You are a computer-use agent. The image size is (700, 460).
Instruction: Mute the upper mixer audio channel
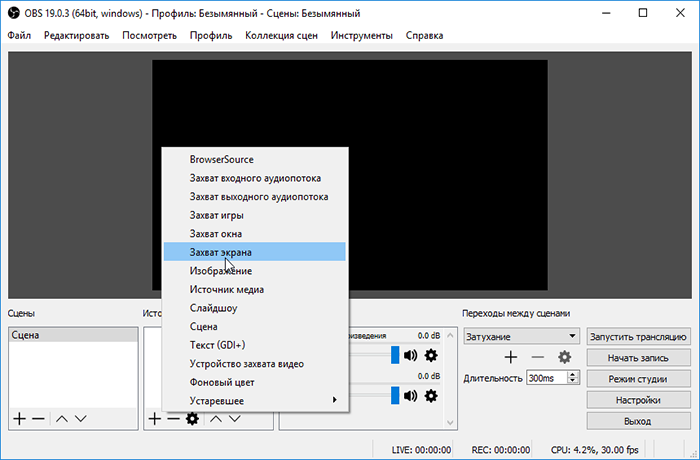[x=410, y=355]
